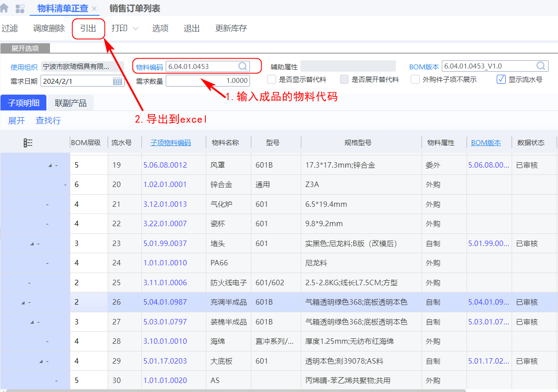Collapse row 19 风罩 tree node
Screen dimensions: 558x392
[x=50, y=165]
